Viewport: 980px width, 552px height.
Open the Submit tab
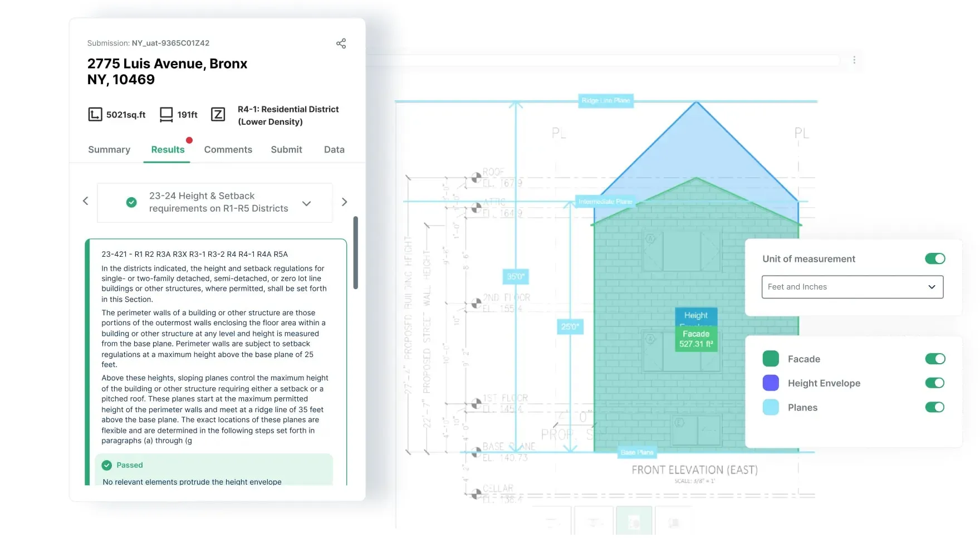(x=286, y=149)
